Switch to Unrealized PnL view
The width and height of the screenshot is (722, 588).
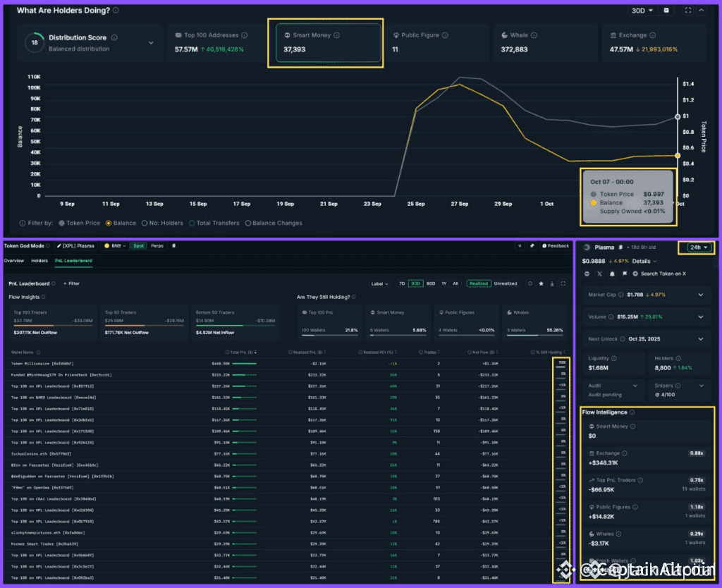click(506, 283)
